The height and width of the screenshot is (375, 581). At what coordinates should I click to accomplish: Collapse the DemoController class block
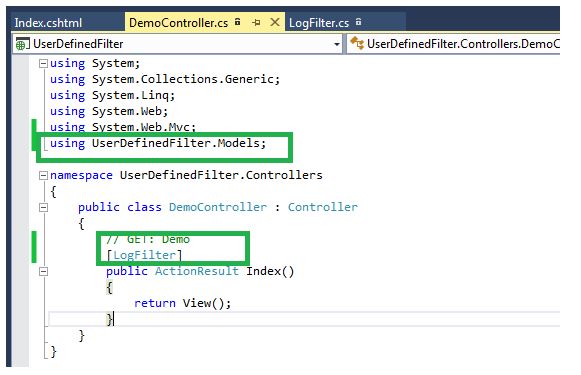(x=43, y=208)
